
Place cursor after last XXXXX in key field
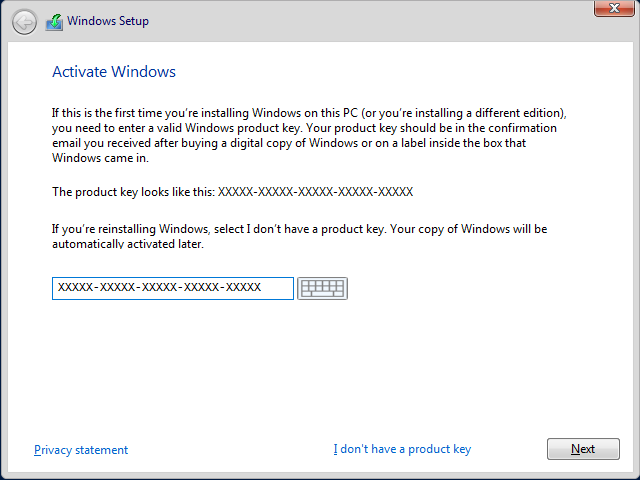262,287
